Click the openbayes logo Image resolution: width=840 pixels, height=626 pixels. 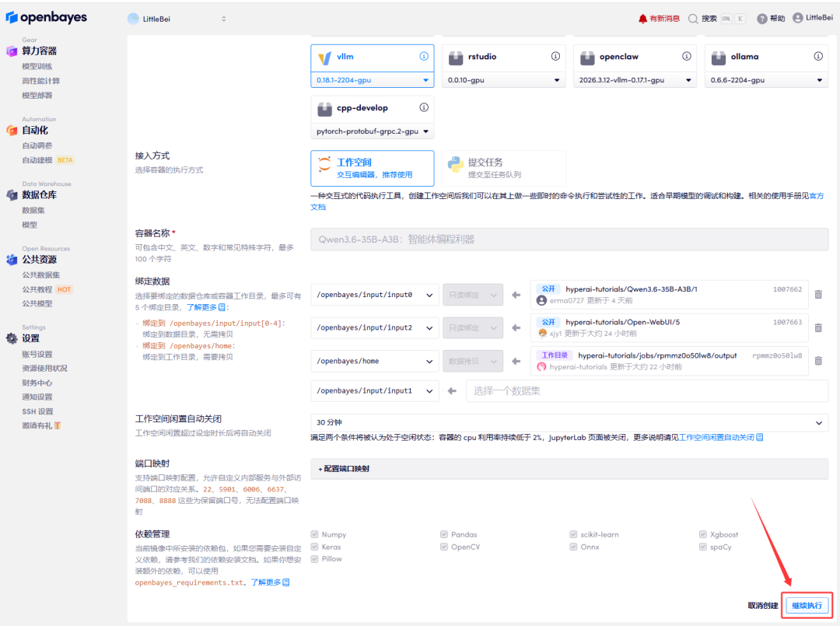coord(47,18)
